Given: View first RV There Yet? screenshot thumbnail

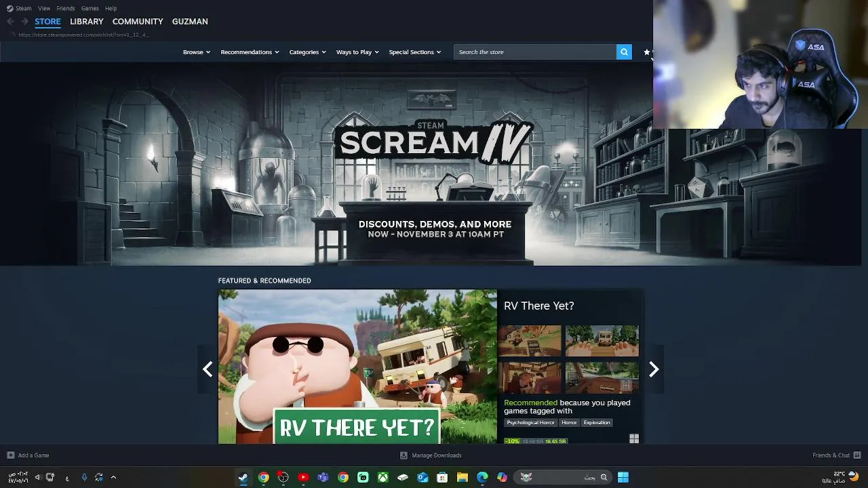Looking at the screenshot, I should (x=530, y=341).
